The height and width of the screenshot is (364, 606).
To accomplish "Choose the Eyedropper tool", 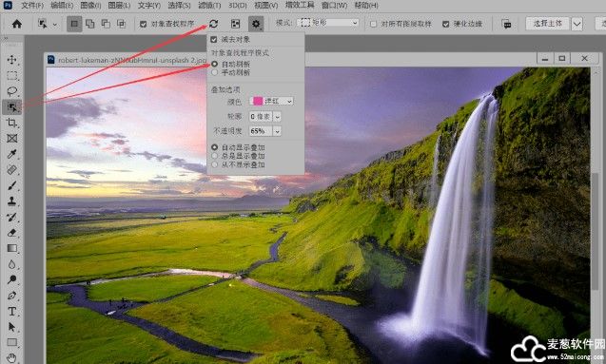I will point(12,154).
